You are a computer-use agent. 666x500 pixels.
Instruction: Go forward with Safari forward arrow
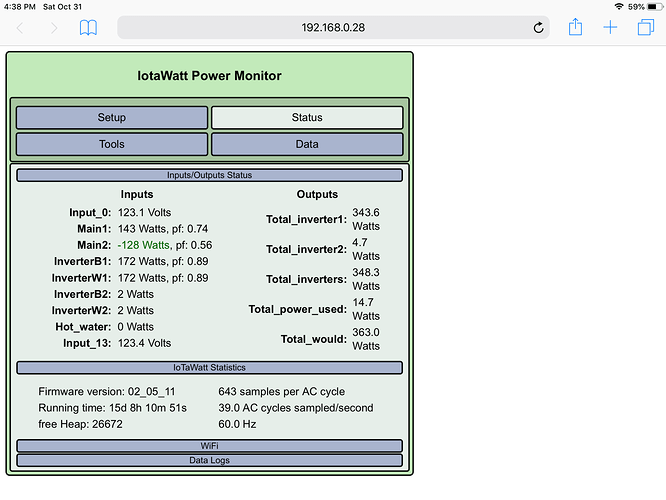click(x=54, y=28)
